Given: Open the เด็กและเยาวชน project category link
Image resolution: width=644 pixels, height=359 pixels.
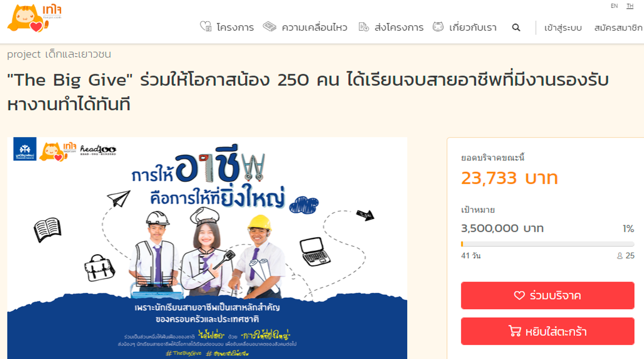Looking at the screenshot, I should point(78,54).
